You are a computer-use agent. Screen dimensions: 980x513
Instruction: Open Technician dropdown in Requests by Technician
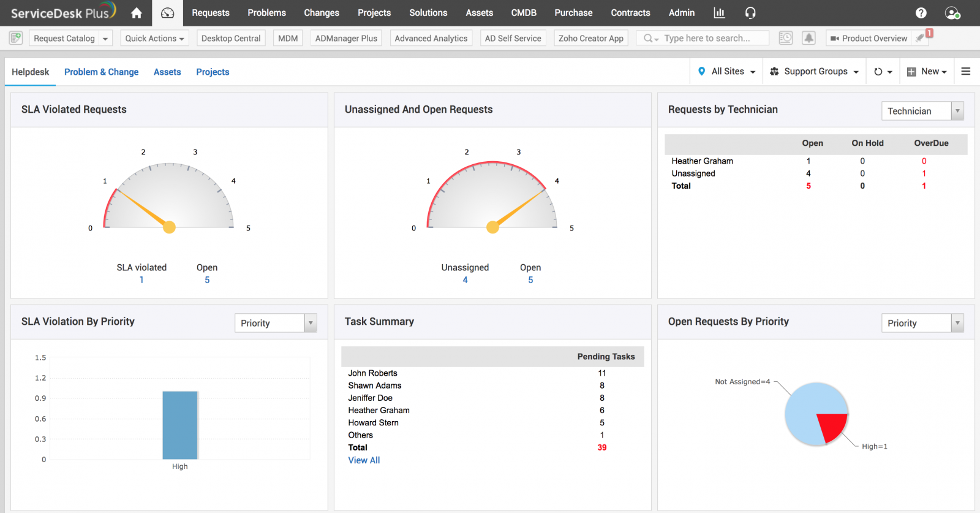coord(922,111)
